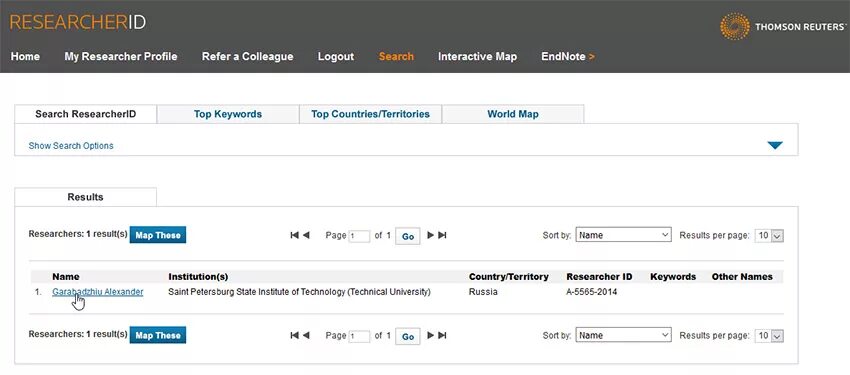850x375 pixels.
Task: Open the EndNote link in navigation
Action: click(568, 56)
